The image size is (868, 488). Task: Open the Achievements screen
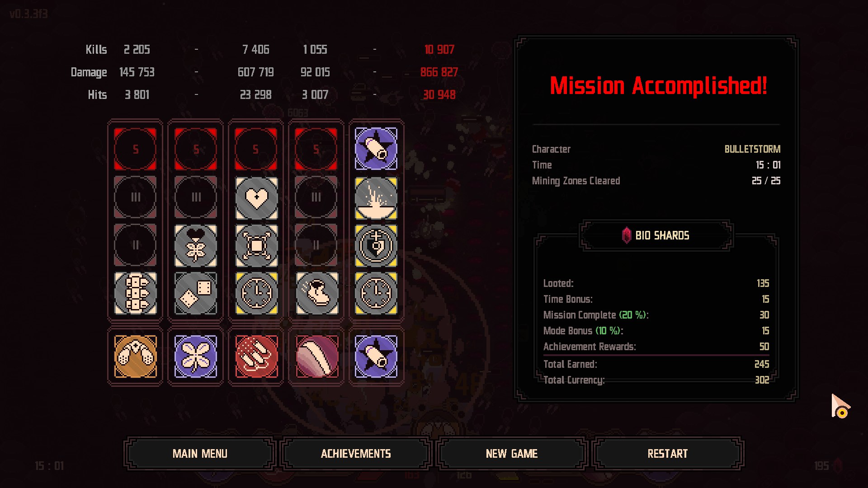tap(356, 453)
